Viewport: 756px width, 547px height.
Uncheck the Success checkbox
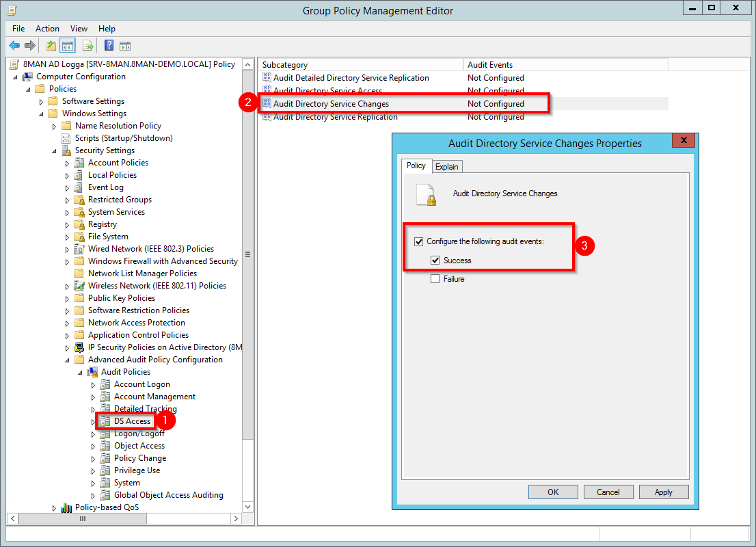435,261
